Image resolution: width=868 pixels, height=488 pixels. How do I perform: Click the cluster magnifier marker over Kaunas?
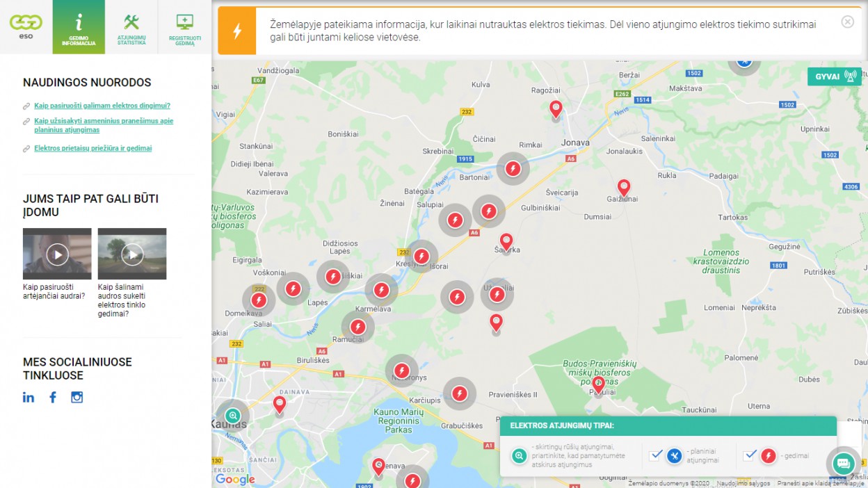point(232,416)
